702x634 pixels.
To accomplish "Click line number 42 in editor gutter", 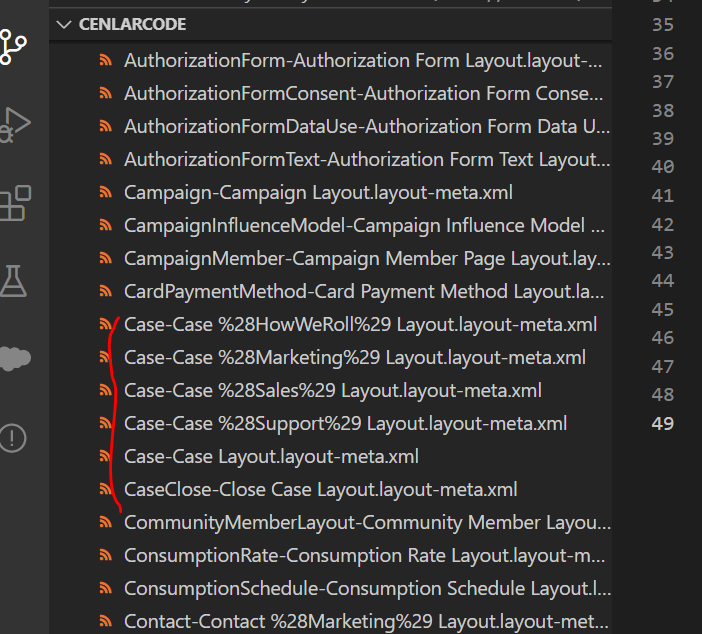I will pyautogui.click(x=663, y=224).
